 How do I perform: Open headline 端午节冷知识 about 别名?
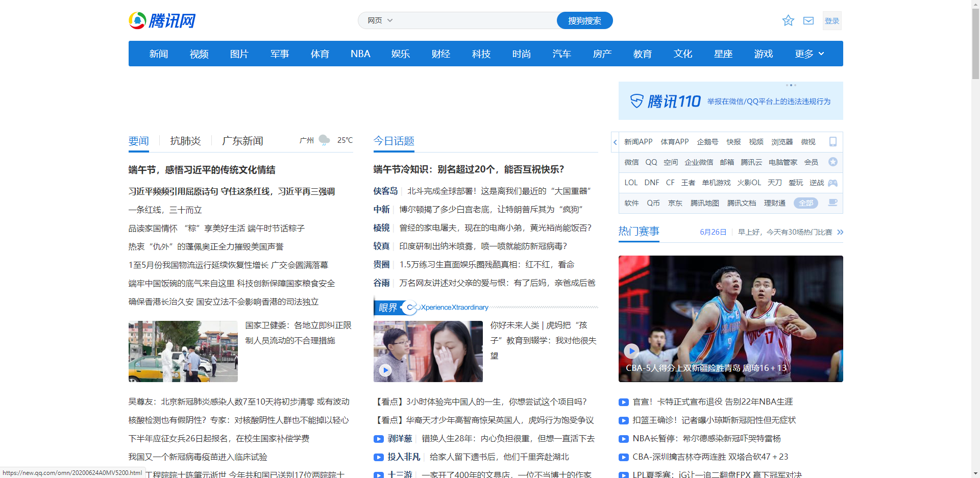(469, 169)
